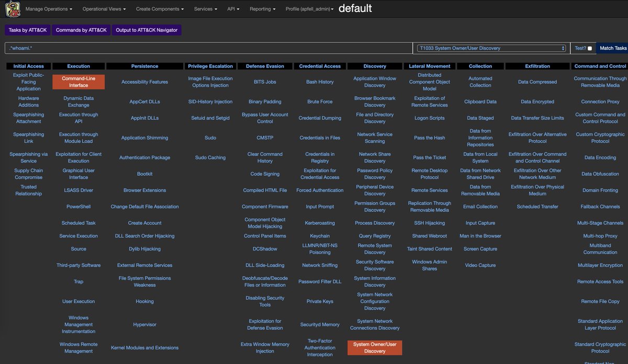Select the Discovery column header
The image size is (628, 364).
click(375, 66)
